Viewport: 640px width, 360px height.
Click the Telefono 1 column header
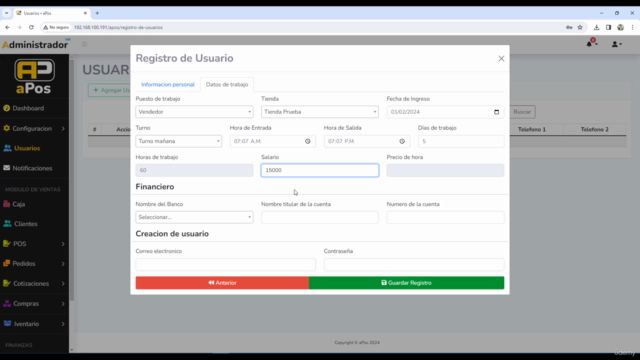532,129
